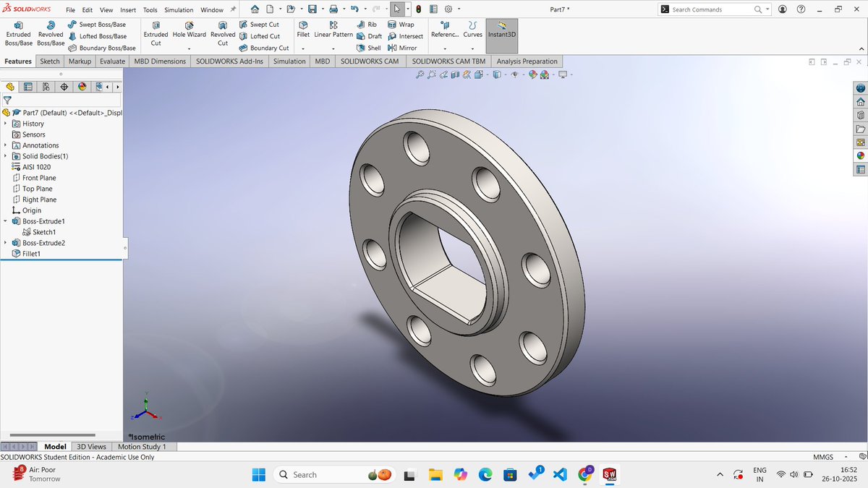Switch to SOLIDWORKS CAM tab
The image size is (868, 488).
point(370,61)
